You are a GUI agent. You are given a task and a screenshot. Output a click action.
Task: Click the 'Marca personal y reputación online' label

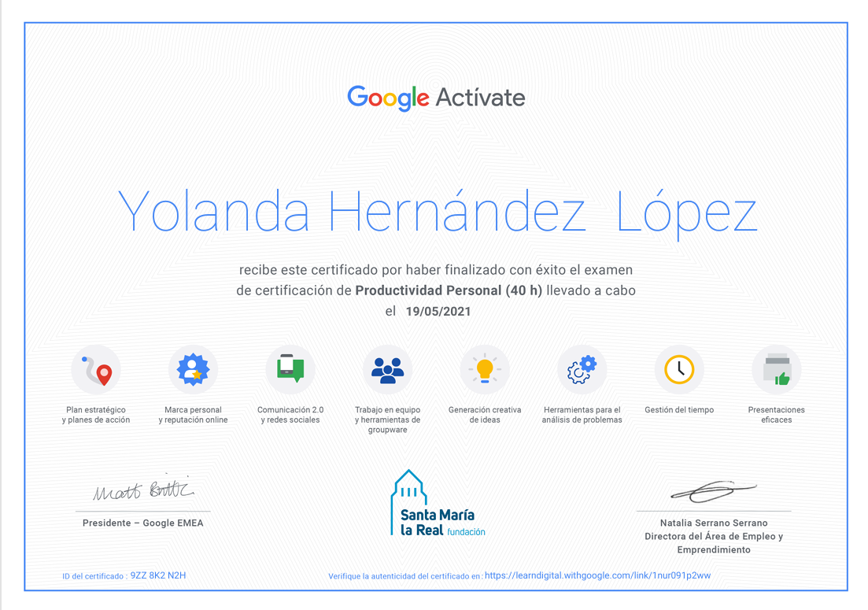click(194, 415)
